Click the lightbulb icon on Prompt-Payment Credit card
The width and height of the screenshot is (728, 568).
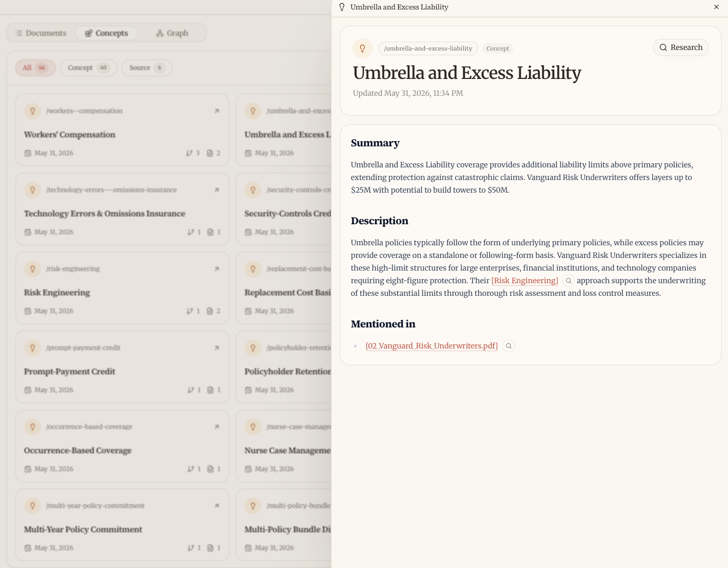click(x=33, y=348)
